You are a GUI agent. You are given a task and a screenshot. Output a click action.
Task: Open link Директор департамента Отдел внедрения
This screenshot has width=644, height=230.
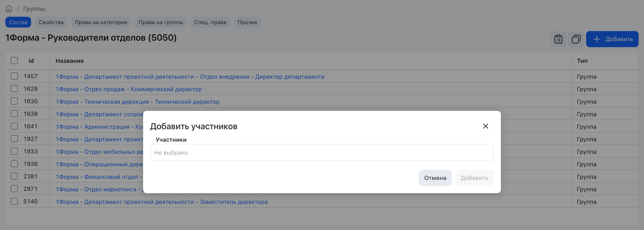[x=190, y=77]
